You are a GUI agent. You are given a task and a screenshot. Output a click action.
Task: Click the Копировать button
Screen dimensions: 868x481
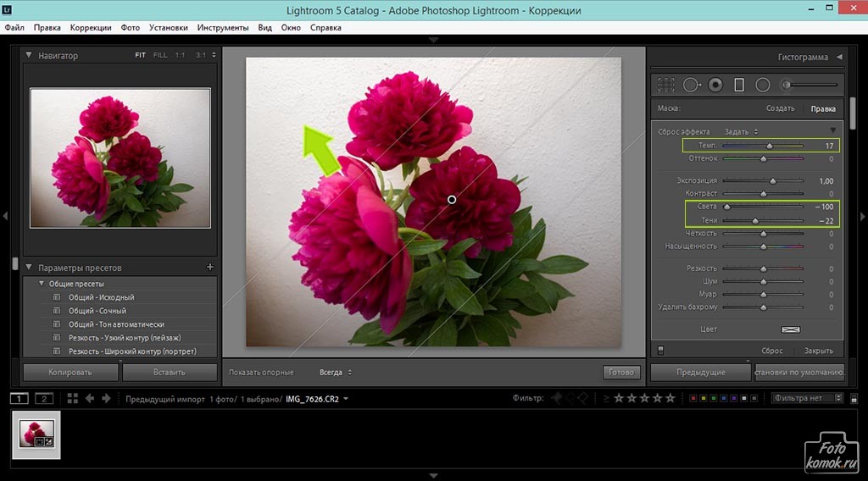[70, 372]
